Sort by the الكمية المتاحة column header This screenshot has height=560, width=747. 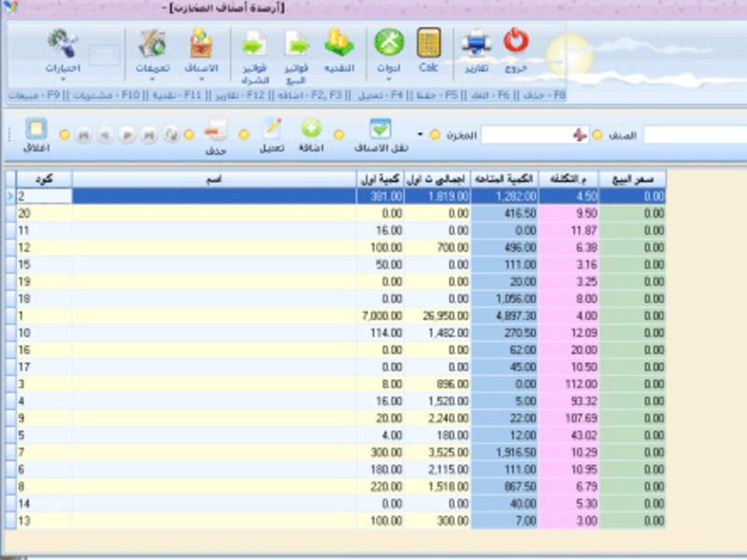click(504, 179)
